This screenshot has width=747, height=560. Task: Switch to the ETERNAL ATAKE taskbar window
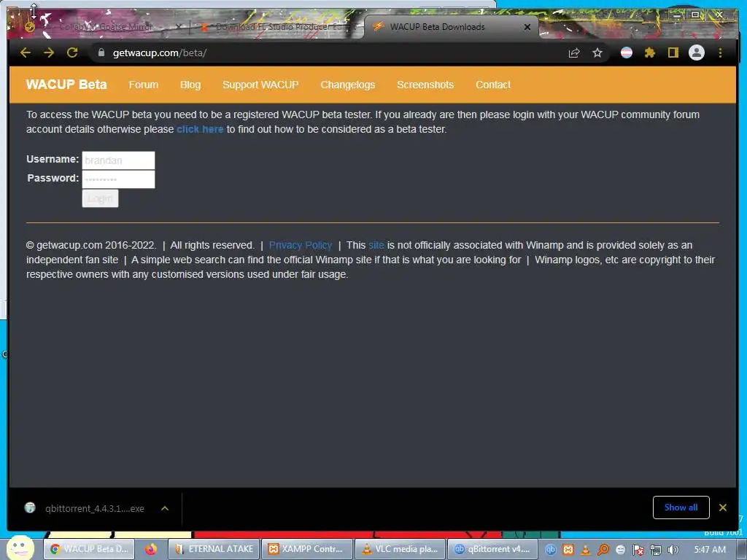tap(214, 549)
